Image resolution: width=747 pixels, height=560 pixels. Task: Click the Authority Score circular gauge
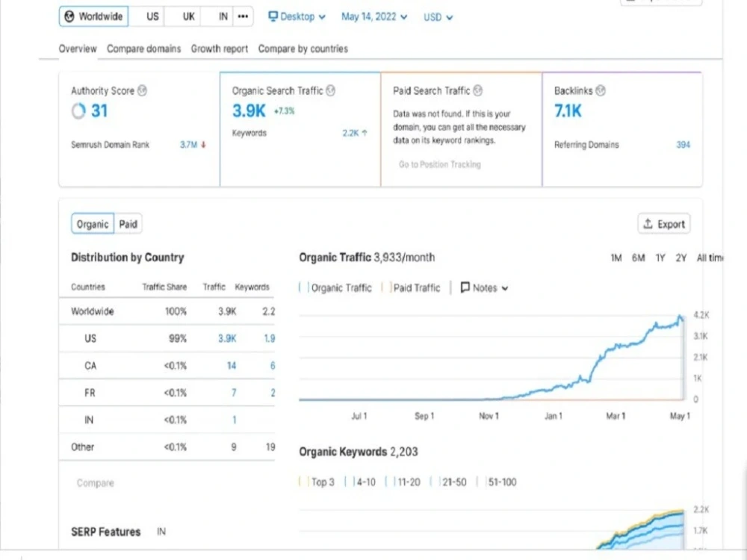pyautogui.click(x=78, y=111)
